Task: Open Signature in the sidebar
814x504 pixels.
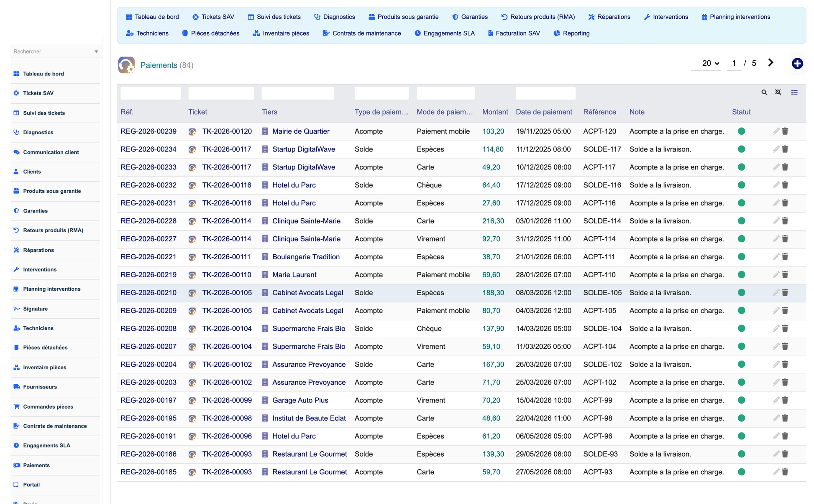Action: click(35, 309)
